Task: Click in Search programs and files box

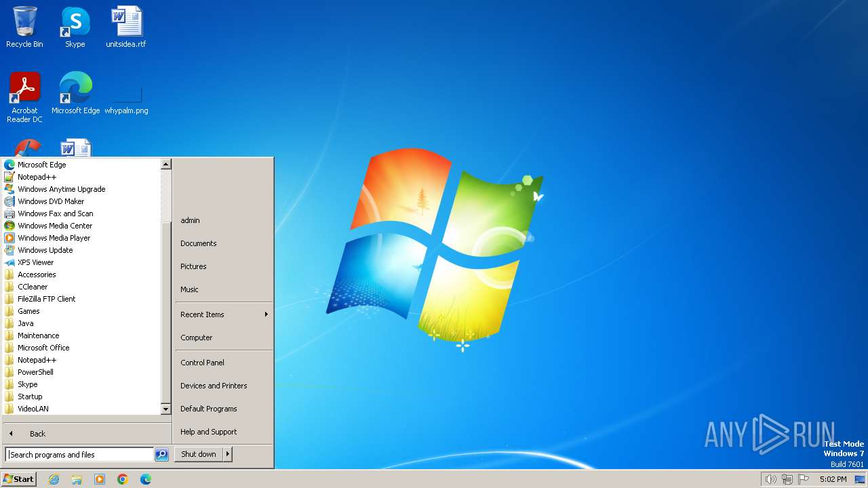Action: tap(79, 455)
